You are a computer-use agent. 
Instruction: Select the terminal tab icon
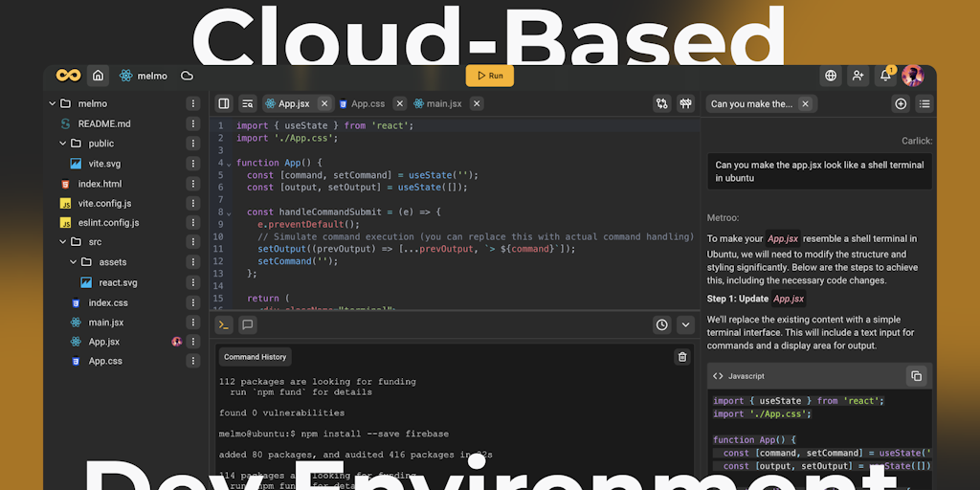click(x=224, y=324)
